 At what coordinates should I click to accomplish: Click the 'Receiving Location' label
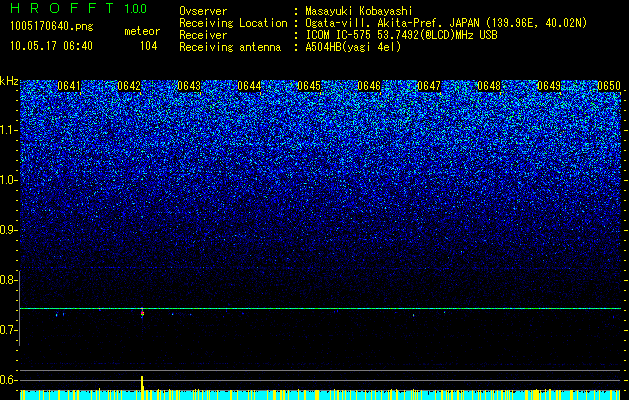point(233,23)
